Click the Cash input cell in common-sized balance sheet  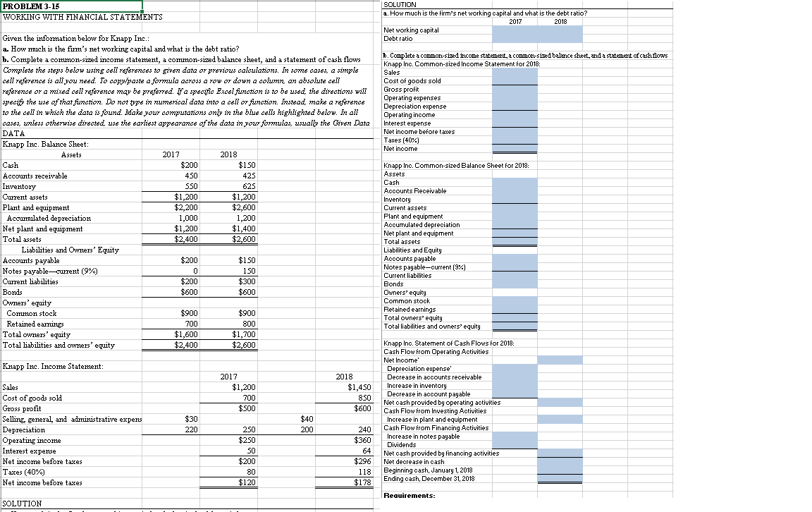click(515, 182)
